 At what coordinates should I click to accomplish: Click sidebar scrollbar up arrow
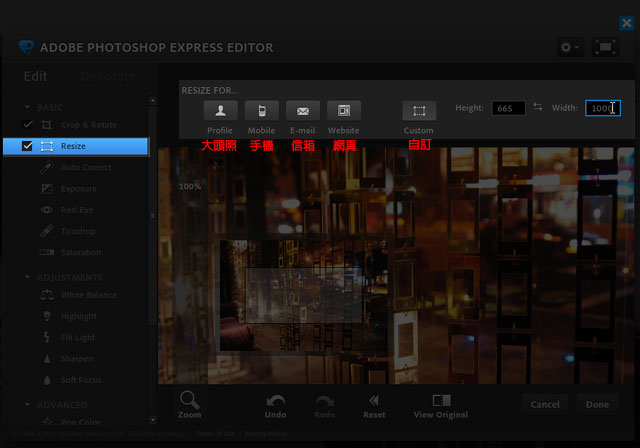[152, 100]
